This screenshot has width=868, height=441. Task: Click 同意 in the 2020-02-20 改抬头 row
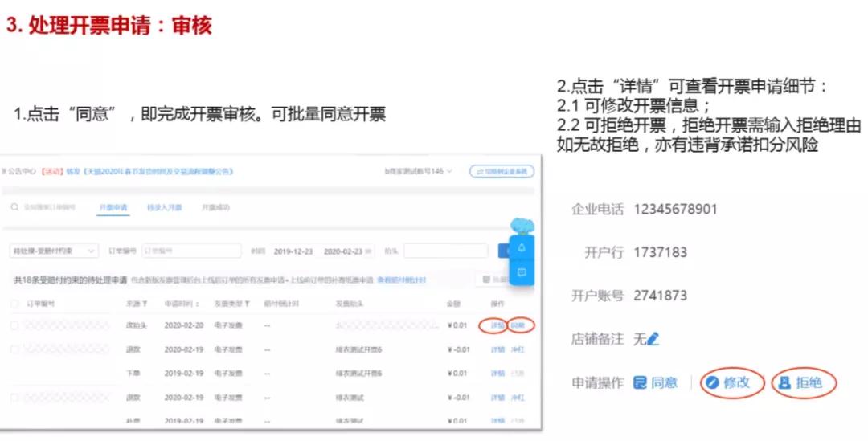(x=518, y=325)
